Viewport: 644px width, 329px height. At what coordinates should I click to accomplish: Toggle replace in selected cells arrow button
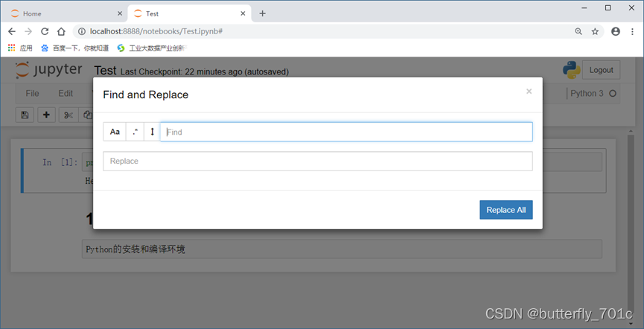pyautogui.click(x=152, y=132)
